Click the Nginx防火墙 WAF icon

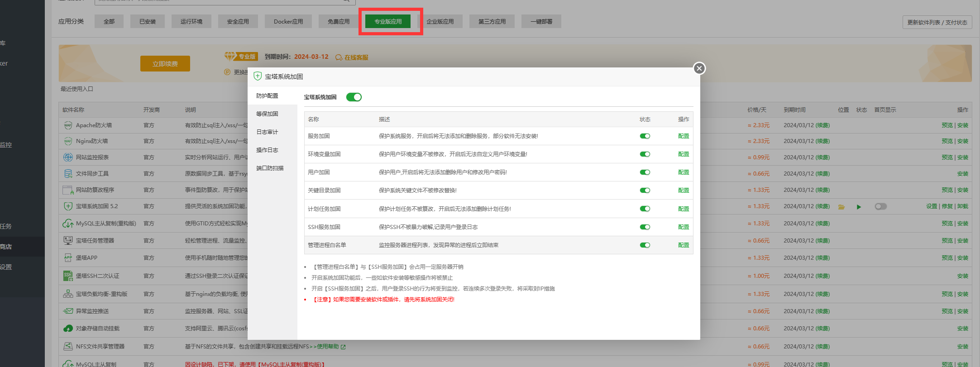pos(68,141)
